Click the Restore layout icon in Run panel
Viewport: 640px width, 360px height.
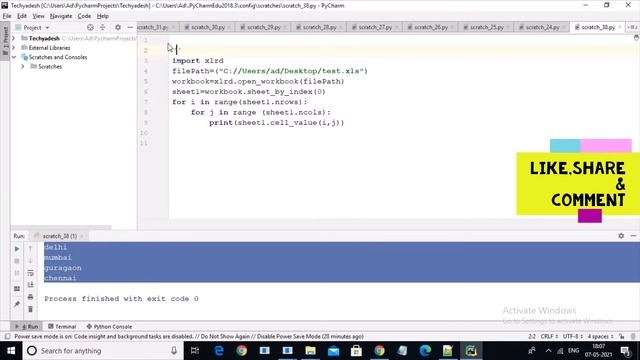tap(17, 289)
